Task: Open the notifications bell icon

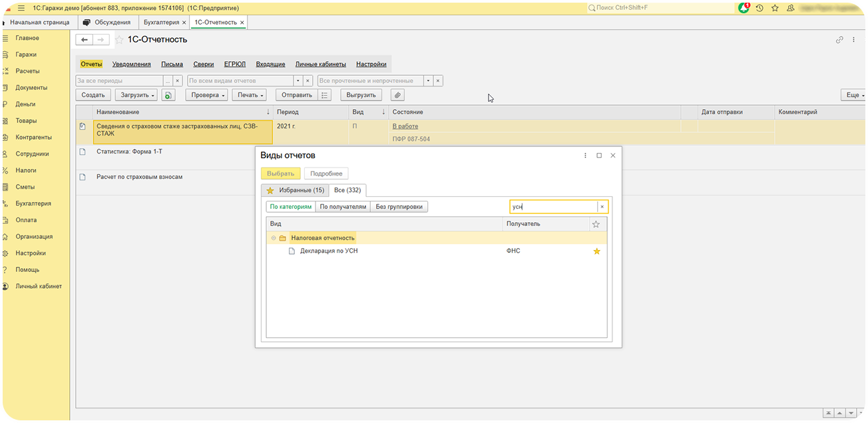Action: pos(744,8)
